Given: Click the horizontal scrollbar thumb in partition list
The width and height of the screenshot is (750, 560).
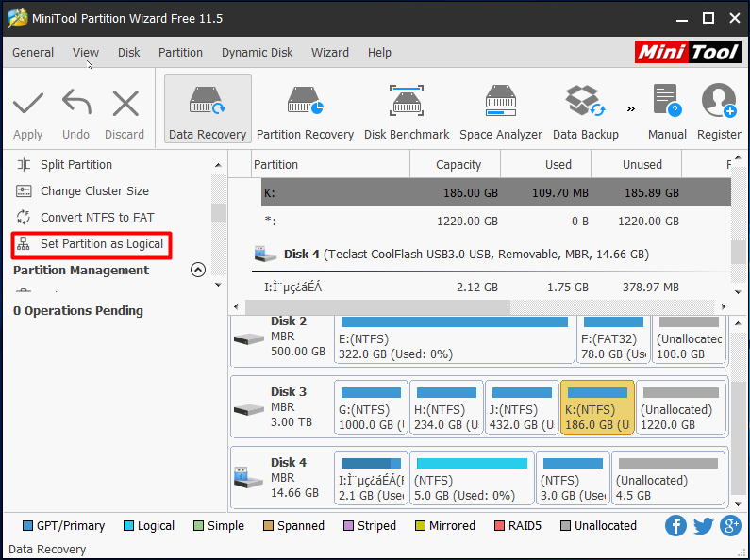Looking at the screenshot, I should [x=377, y=306].
